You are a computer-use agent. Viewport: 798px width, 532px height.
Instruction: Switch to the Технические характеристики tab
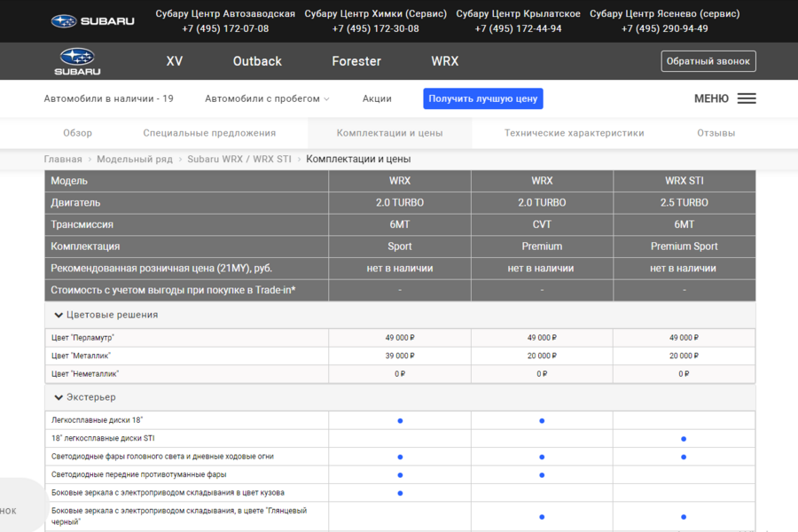(574, 133)
